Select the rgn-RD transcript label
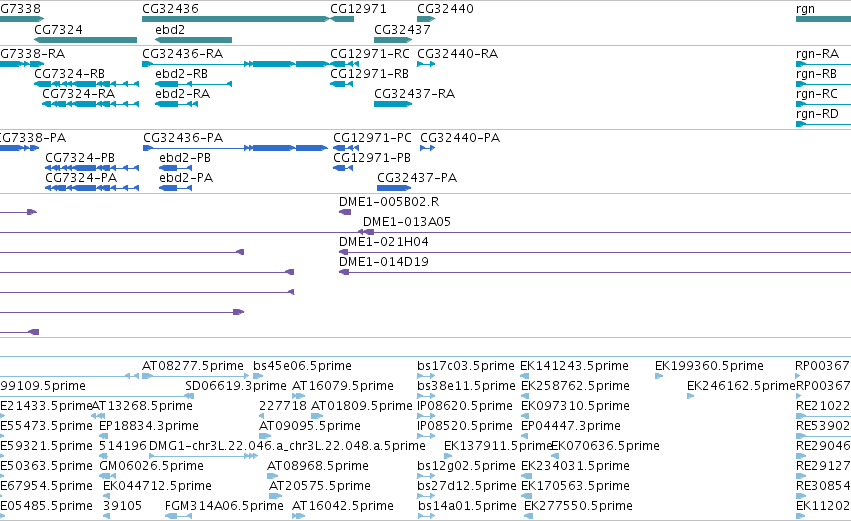The width and height of the screenshot is (851, 521). click(817, 114)
